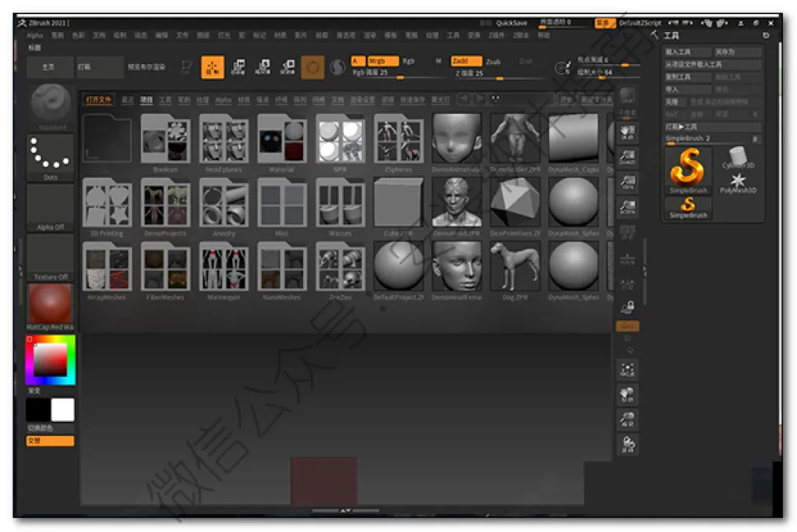Click the 载入工具 load tool button
This screenshot has height=532, width=797.
click(x=688, y=52)
